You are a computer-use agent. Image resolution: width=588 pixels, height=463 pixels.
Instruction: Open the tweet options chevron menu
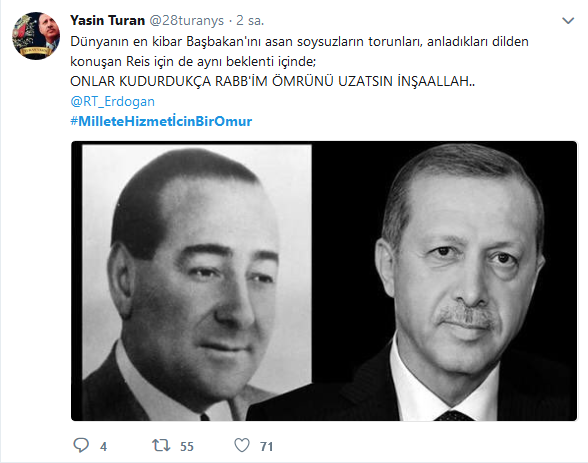click(568, 21)
